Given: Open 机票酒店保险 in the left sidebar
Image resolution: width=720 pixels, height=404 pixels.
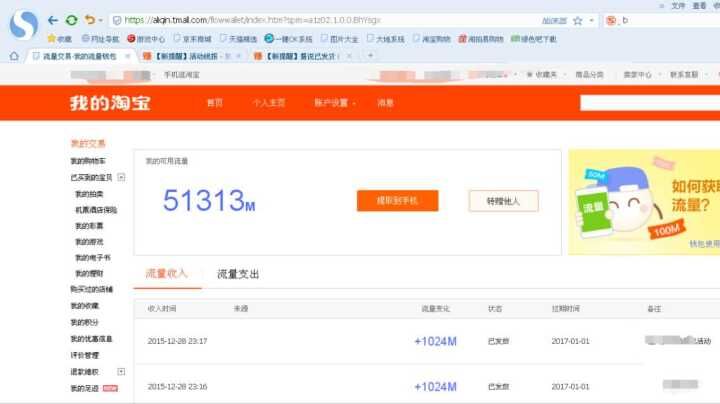Looking at the screenshot, I should pyautogui.click(x=96, y=210).
